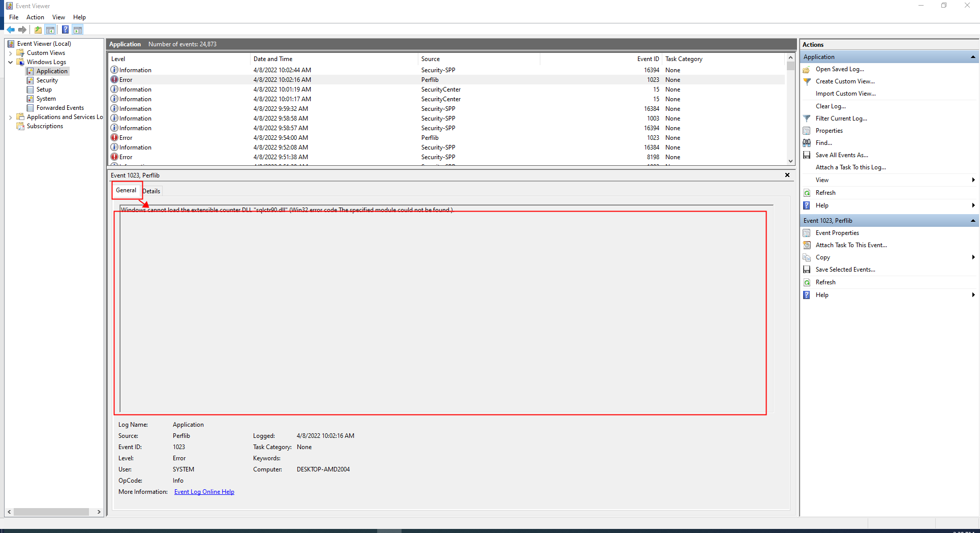Select the Setup log in the tree
This screenshot has width=980, height=533.
[x=44, y=90]
